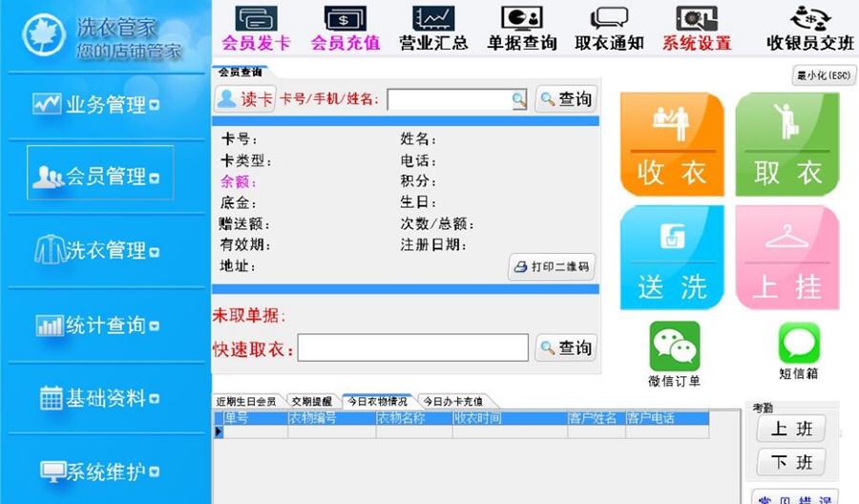Expand 基础资料 sidebar menu
Screen dimensions: 859x504
coord(99,398)
